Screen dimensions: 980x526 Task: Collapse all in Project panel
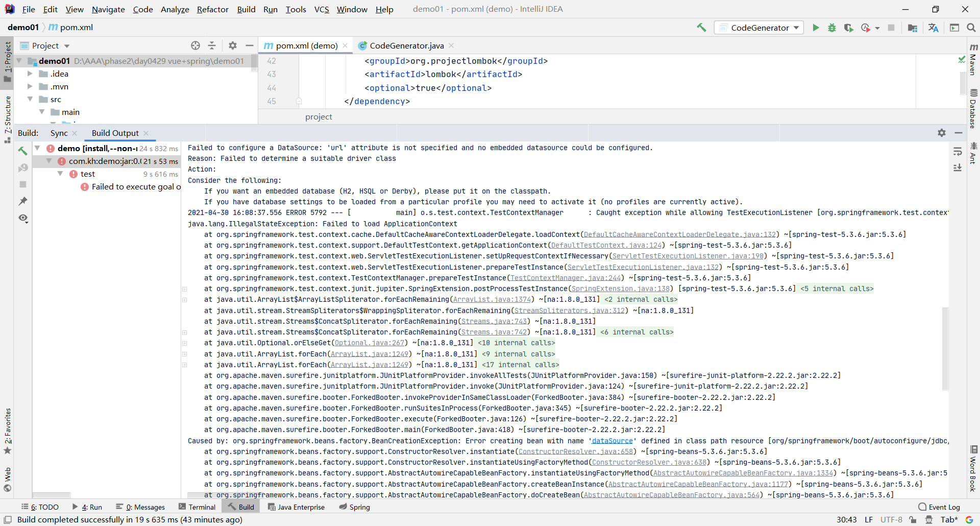pyautogui.click(x=212, y=45)
